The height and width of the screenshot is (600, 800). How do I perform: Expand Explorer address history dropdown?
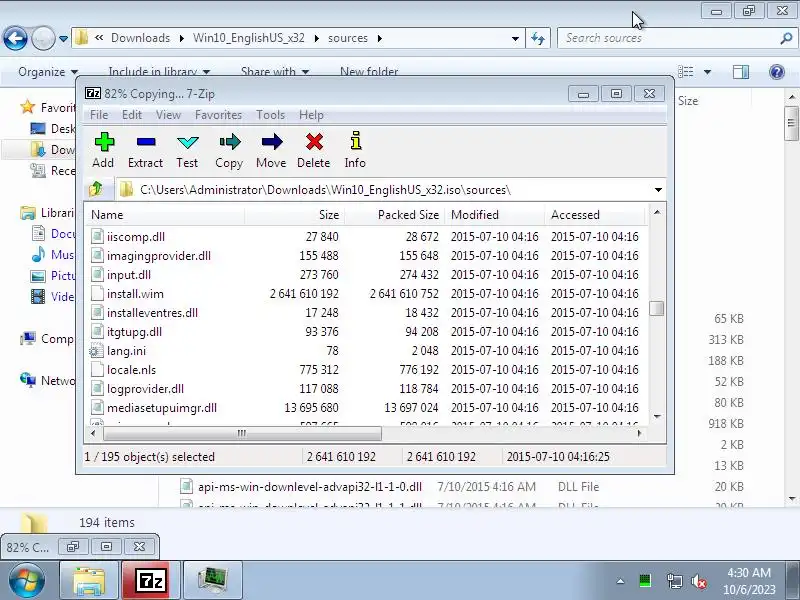click(x=515, y=38)
